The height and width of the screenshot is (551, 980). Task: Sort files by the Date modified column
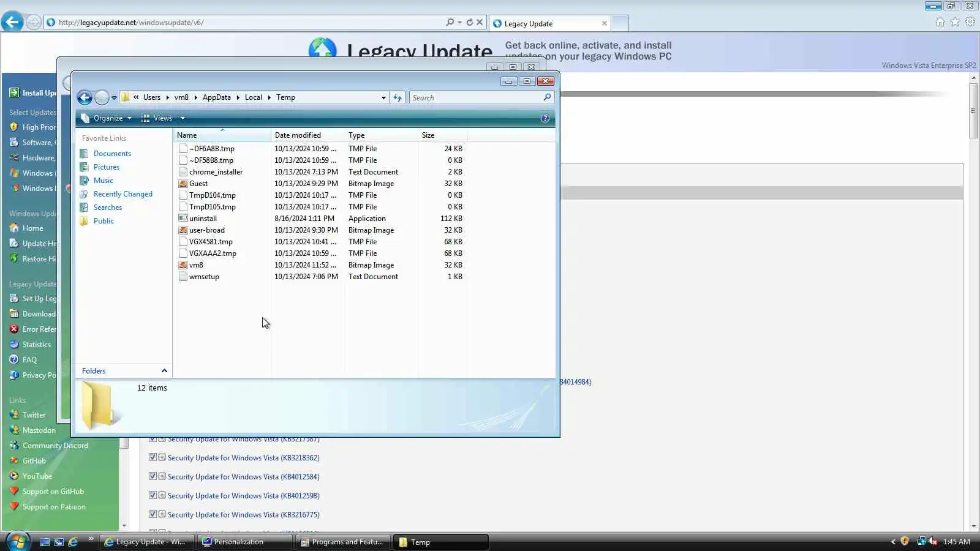pyautogui.click(x=307, y=135)
